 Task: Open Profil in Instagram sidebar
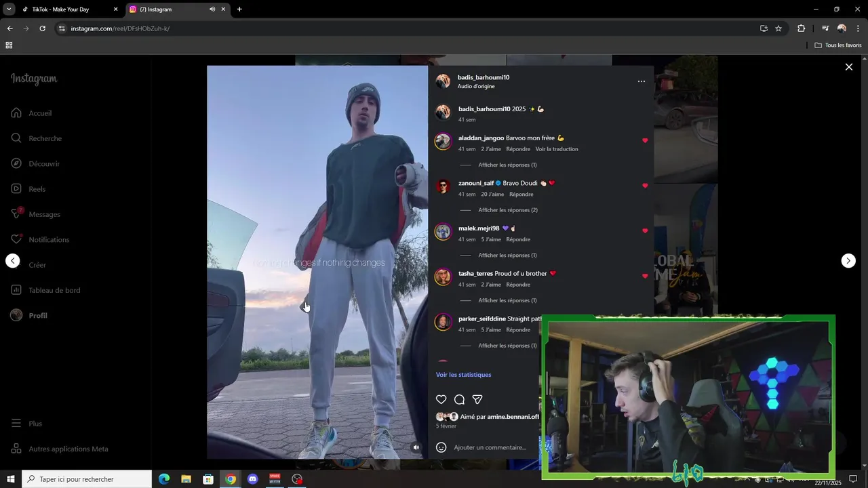point(28,315)
